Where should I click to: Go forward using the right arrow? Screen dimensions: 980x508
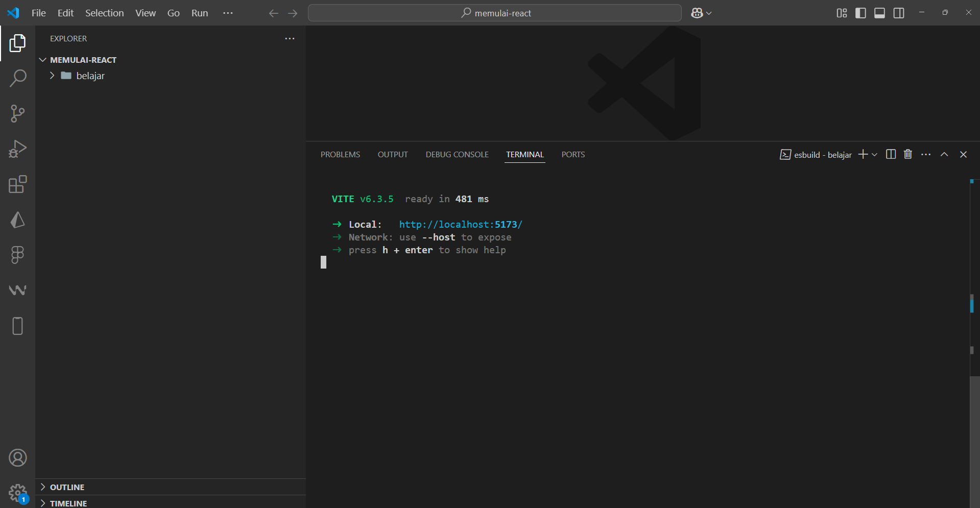coord(293,13)
